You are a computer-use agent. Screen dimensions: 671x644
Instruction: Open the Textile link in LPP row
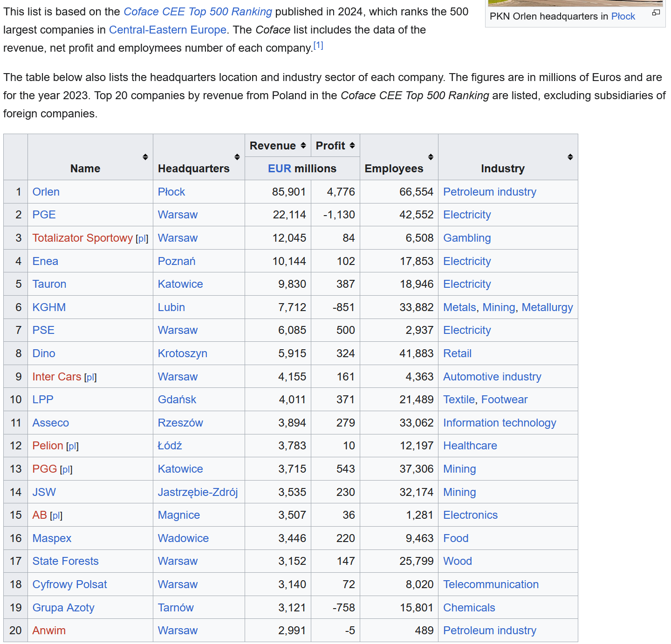[x=459, y=400]
